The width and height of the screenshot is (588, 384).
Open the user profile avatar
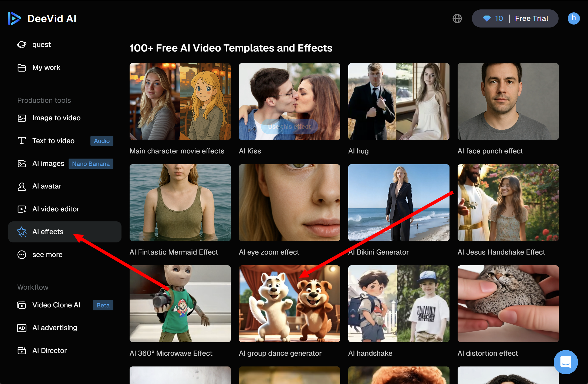coord(573,18)
